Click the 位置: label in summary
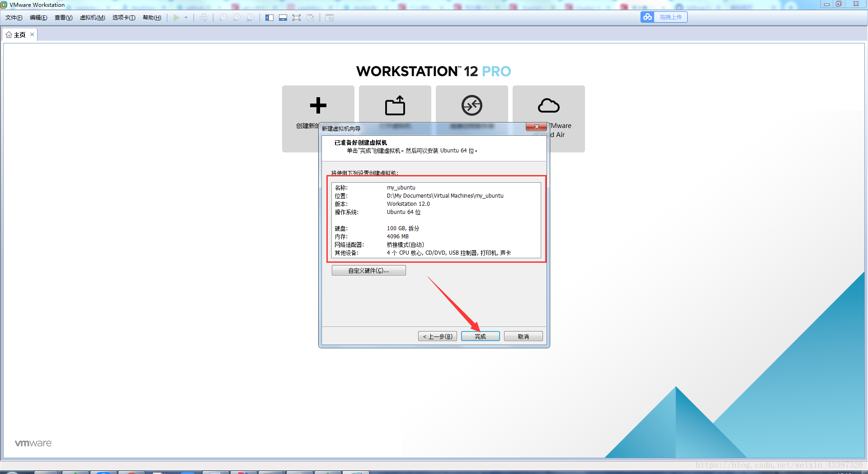The width and height of the screenshot is (868, 474). (341, 196)
